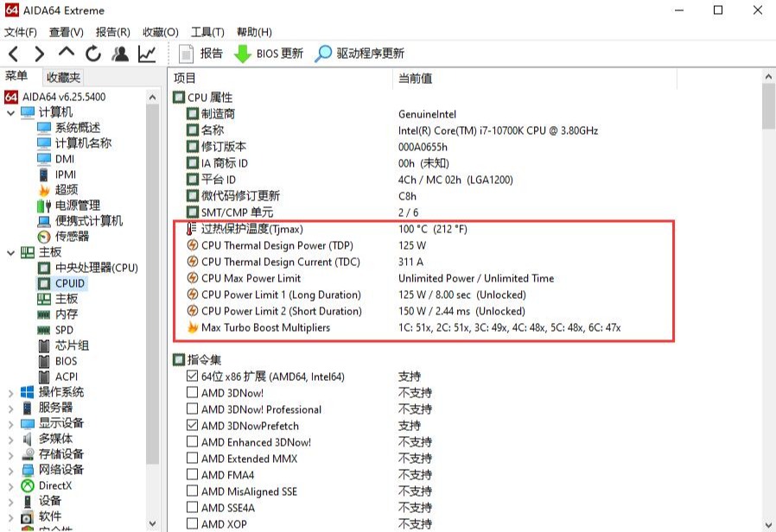Select the Max Turbo Boost Multipliers row
This screenshot has height=532, width=776.
(423, 327)
